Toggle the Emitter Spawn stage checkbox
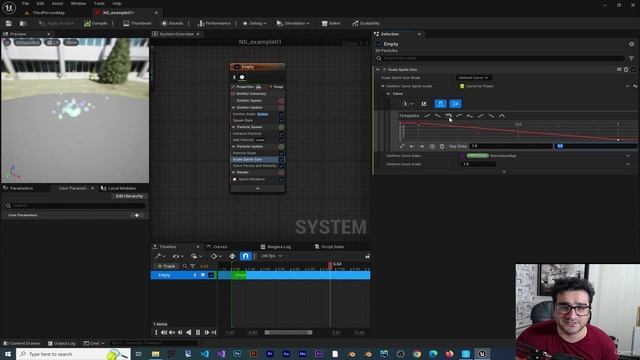The height and width of the screenshot is (360, 640). tap(281, 100)
